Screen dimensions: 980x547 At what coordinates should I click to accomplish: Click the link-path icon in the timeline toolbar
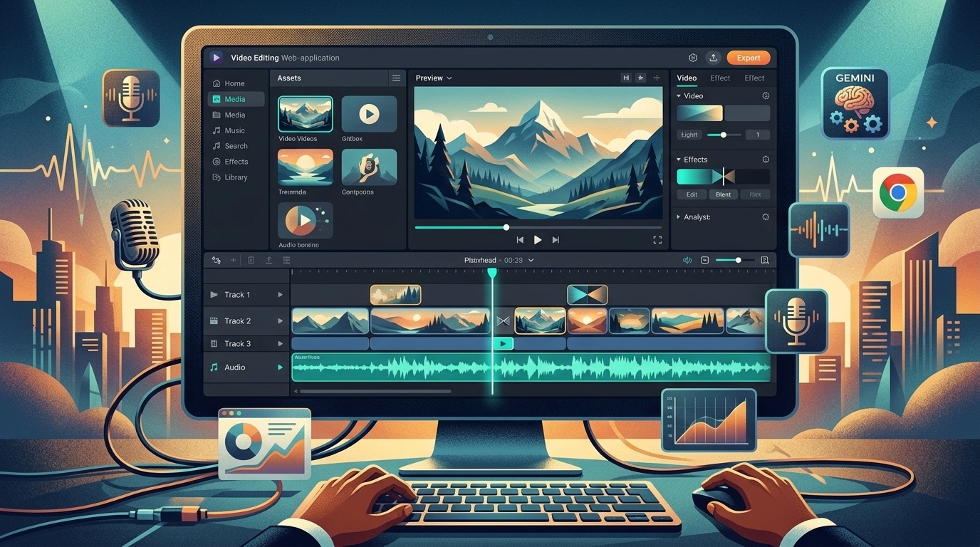pyautogui.click(x=217, y=260)
